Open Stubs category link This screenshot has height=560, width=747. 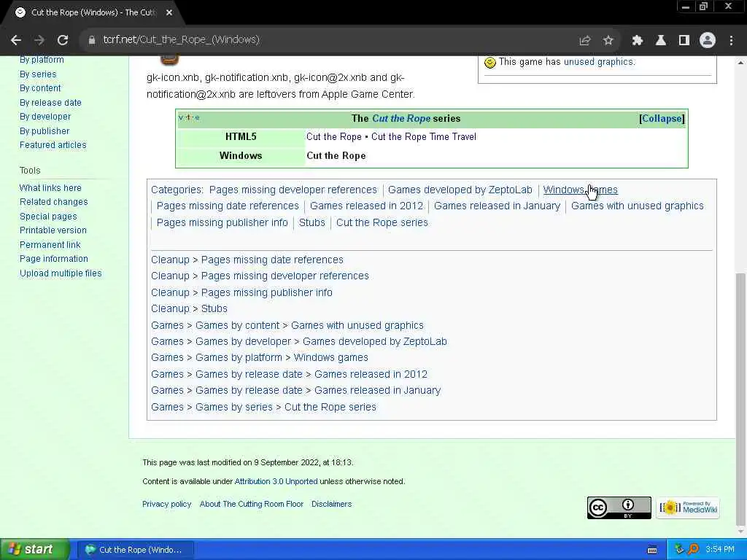pyautogui.click(x=311, y=222)
